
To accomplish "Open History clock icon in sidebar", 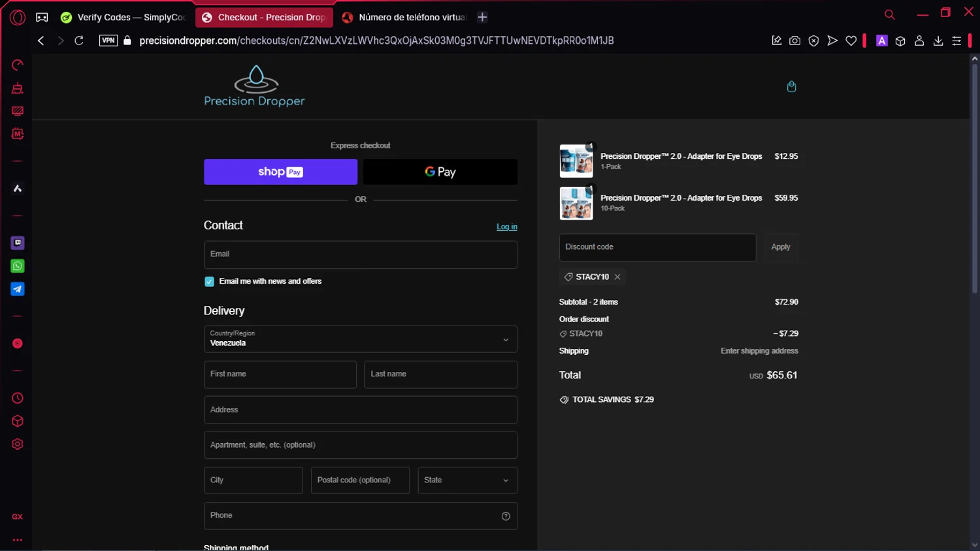I will [x=18, y=398].
